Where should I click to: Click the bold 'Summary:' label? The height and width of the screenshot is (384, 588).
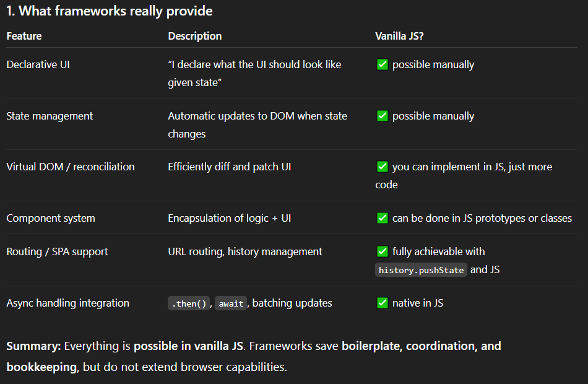pos(33,346)
